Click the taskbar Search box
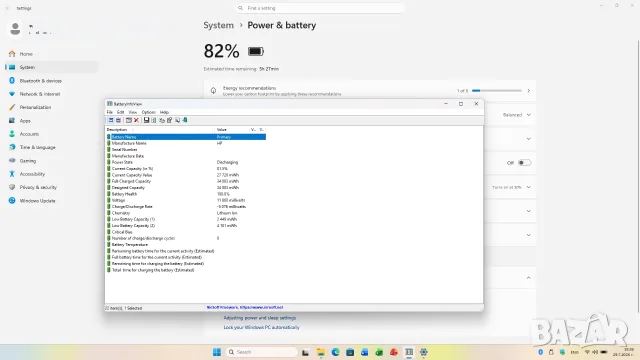640x360 pixels. coord(262,352)
